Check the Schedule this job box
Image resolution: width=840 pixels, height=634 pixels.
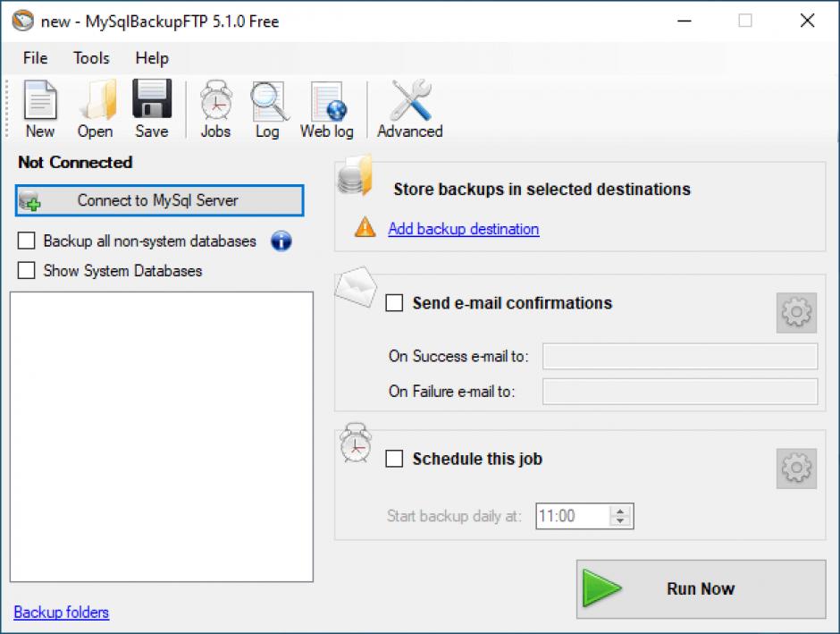tap(394, 459)
